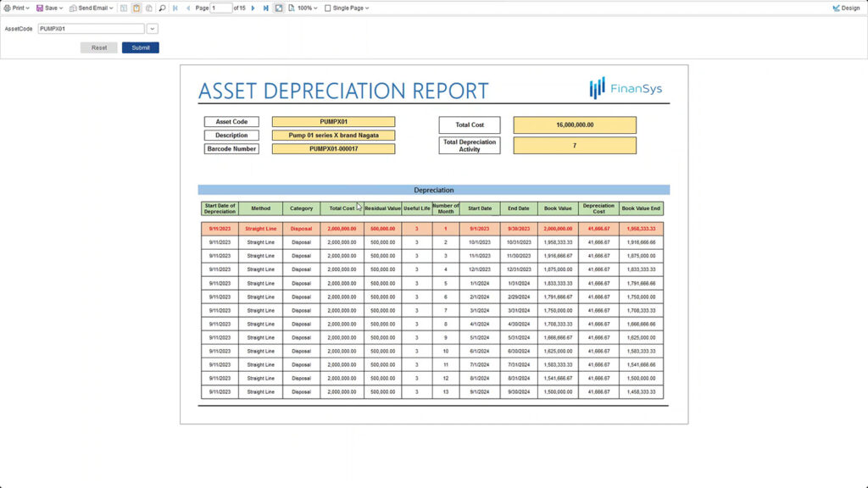Jump to the first page of the report

pyautogui.click(x=175, y=8)
